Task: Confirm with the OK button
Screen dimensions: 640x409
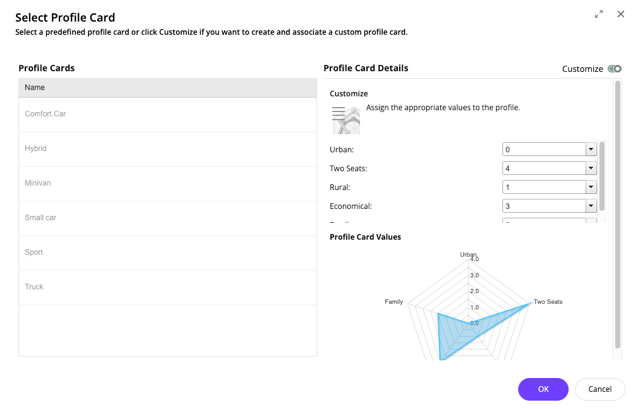Action: point(543,389)
